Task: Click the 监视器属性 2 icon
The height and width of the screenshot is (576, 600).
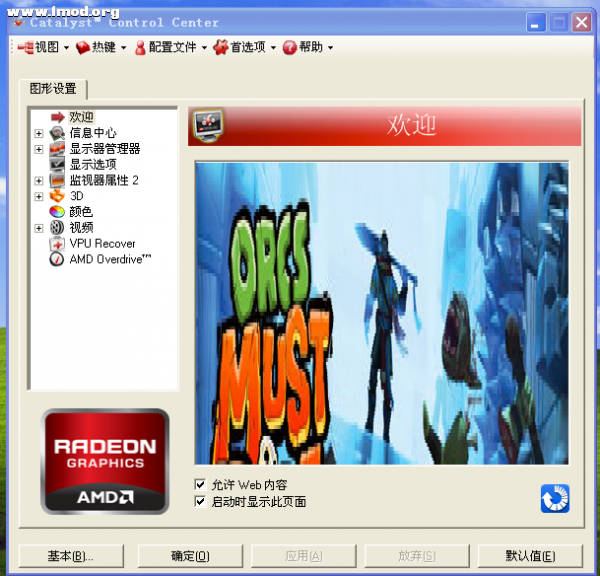Action: point(57,180)
